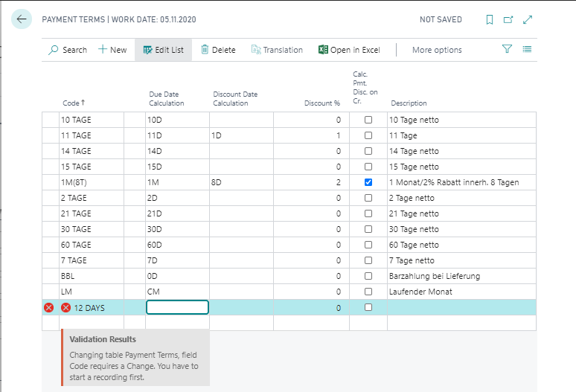
Task: Click due date cell 0D
Action: pyautogui.click(x=177, y=276)
